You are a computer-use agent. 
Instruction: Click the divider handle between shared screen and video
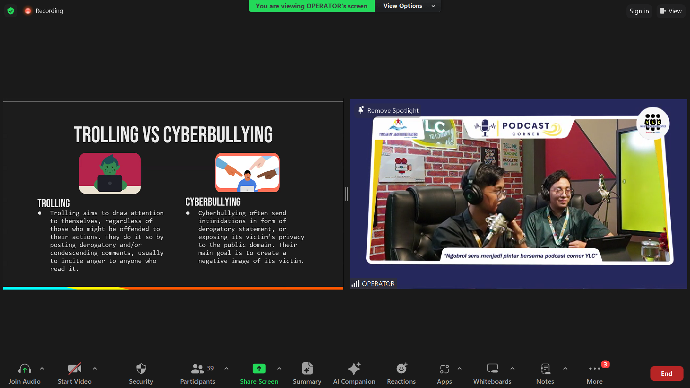346,194
